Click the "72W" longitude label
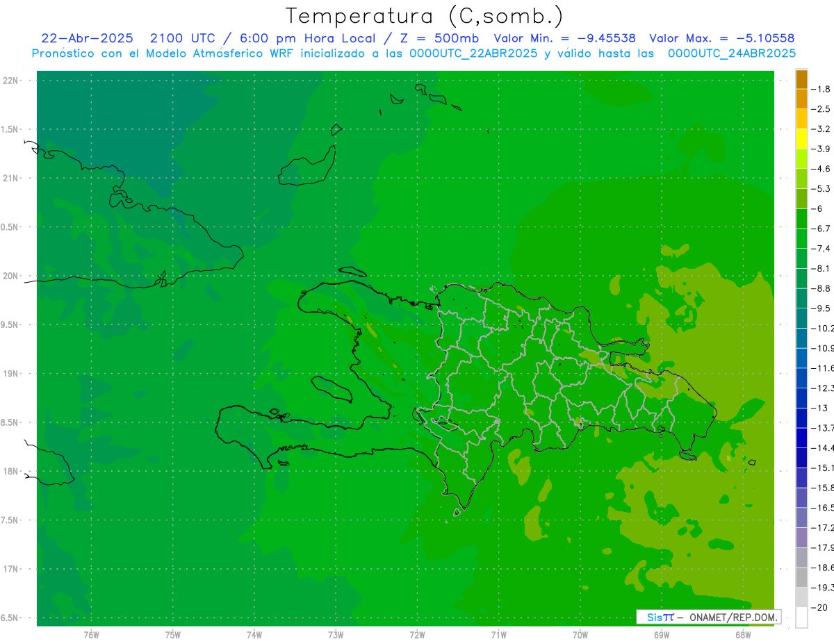The image size is (834, 644). [417, 635]
